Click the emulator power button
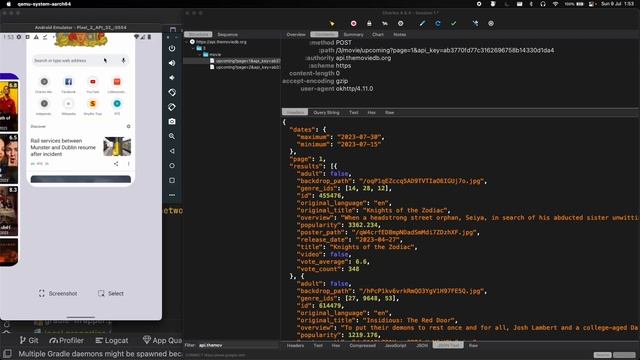640x360 pixels. (x=172, y=48)
